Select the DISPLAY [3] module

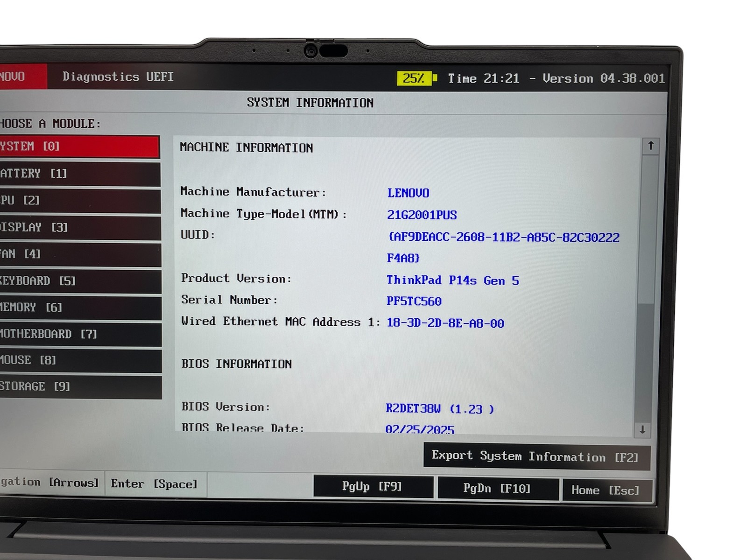pyautogui.click(x=80, y=228)
